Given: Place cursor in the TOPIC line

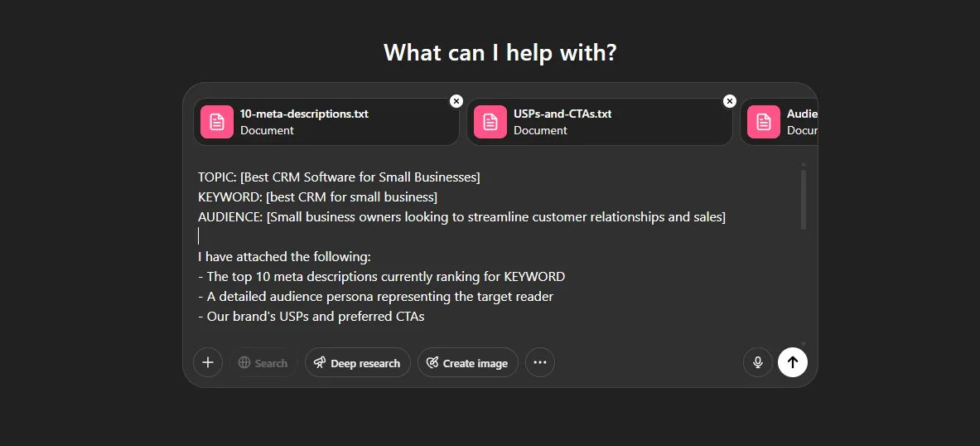Looking at the screenshot, I should tap(339, 177).
